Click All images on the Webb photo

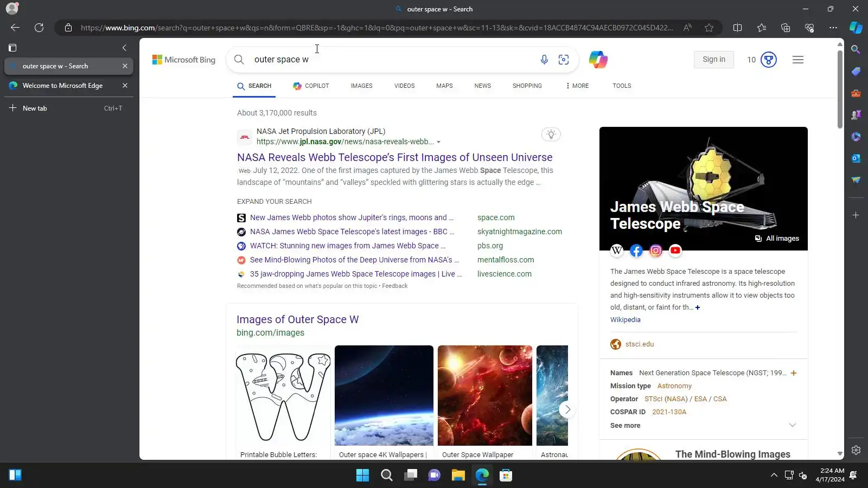777,239
